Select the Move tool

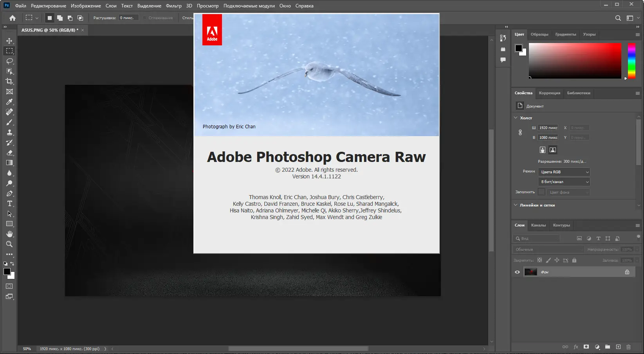click(9, 41)
